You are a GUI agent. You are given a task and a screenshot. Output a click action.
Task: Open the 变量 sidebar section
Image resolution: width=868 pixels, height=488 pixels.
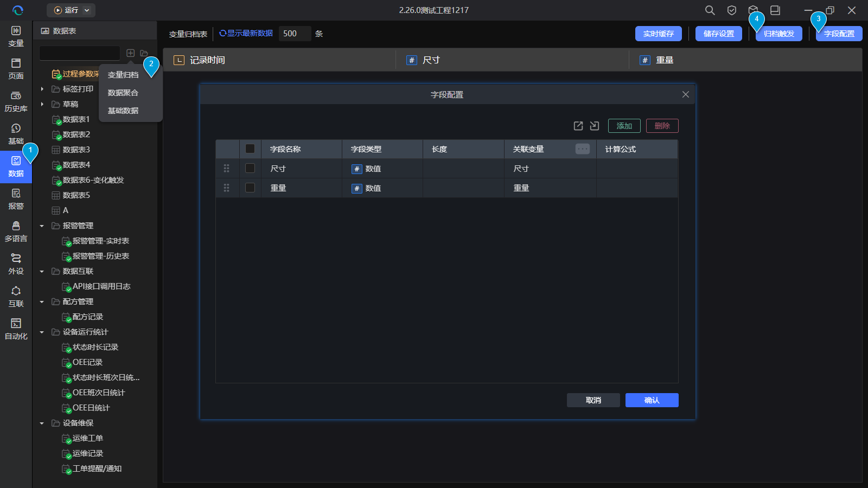tap(16, 36)
